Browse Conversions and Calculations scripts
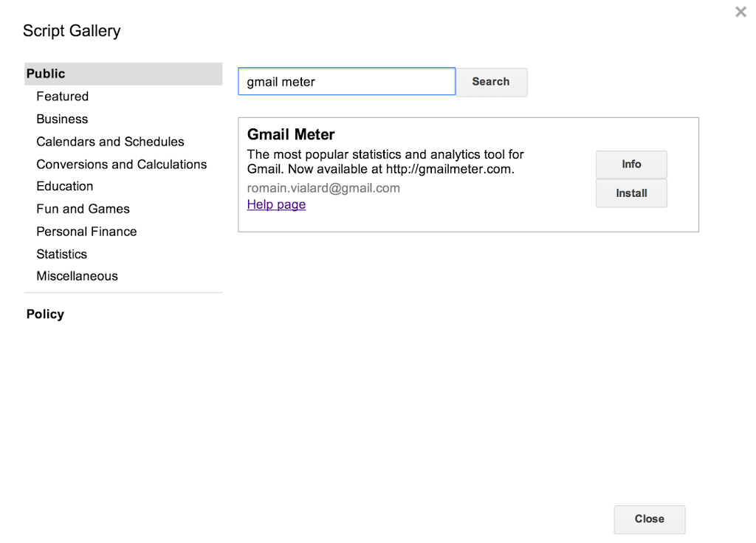 click(x=122, y=165)
